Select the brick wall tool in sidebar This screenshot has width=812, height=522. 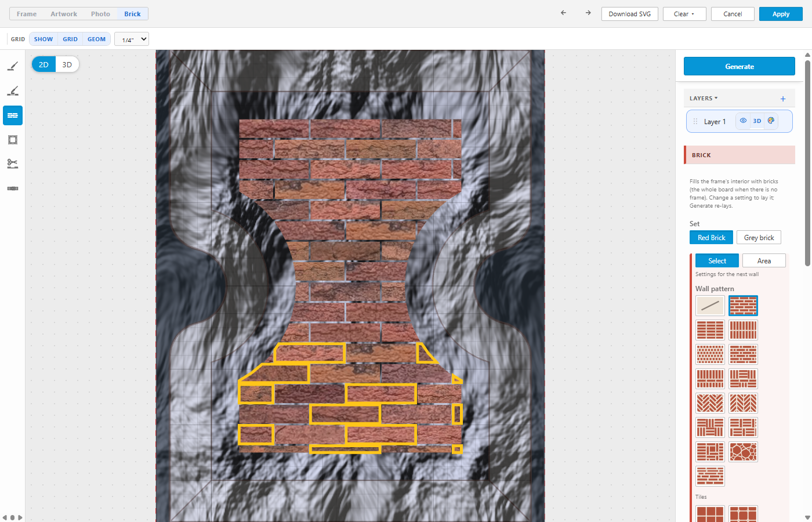pos(13,115)
